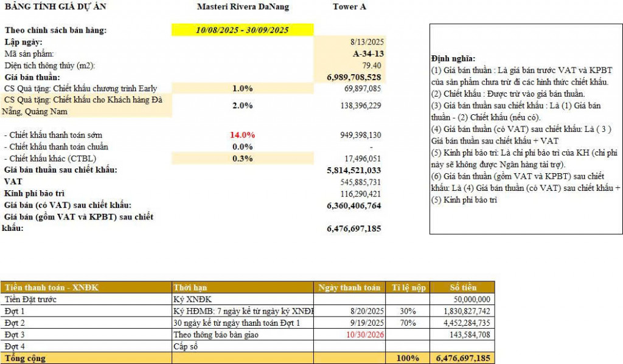Image resolution: width=623 pixels, height=364 pixels.
Task: Click the 'Đợt 2' row label
Action: tap(15, 323)
